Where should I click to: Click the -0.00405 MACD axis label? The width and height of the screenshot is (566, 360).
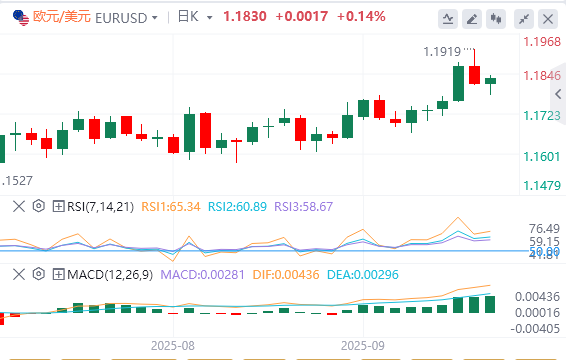535,329
